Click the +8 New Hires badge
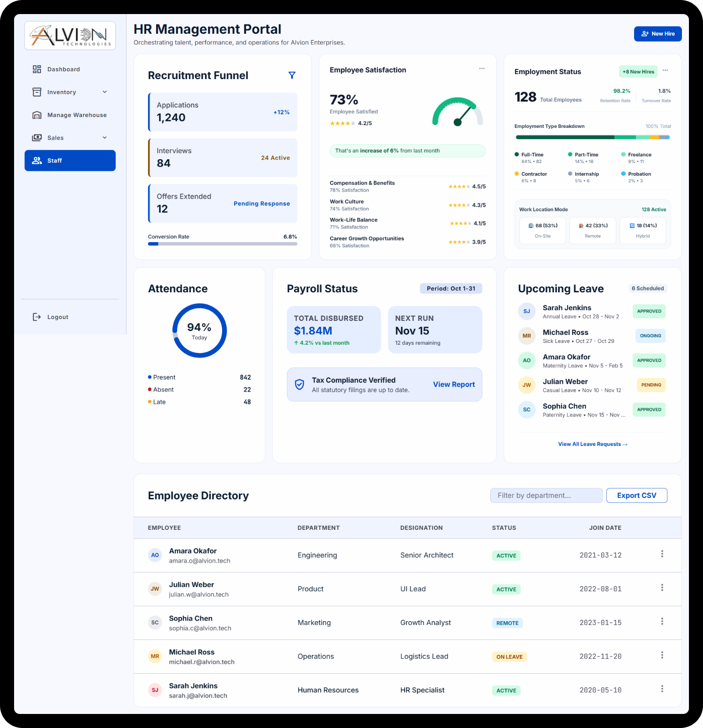Viewport: 703px width, 728px height. coord(638,72)
